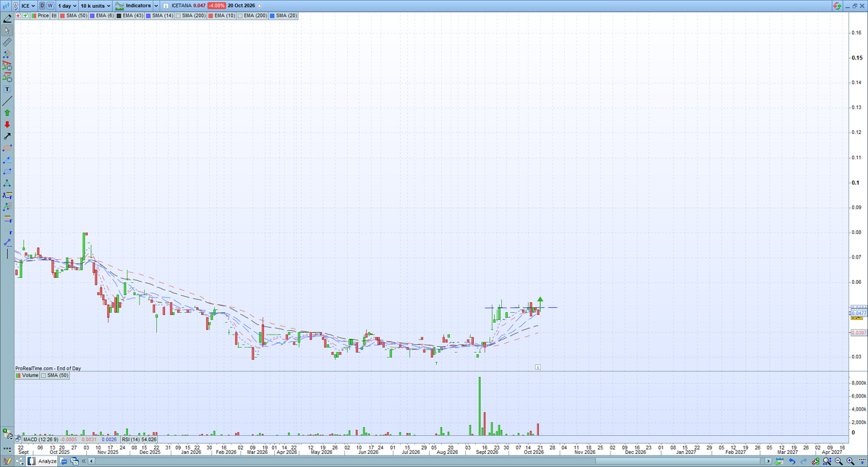Select the cursor pointer tool
The height and width of the screenshot is (467, 868).
7,30
